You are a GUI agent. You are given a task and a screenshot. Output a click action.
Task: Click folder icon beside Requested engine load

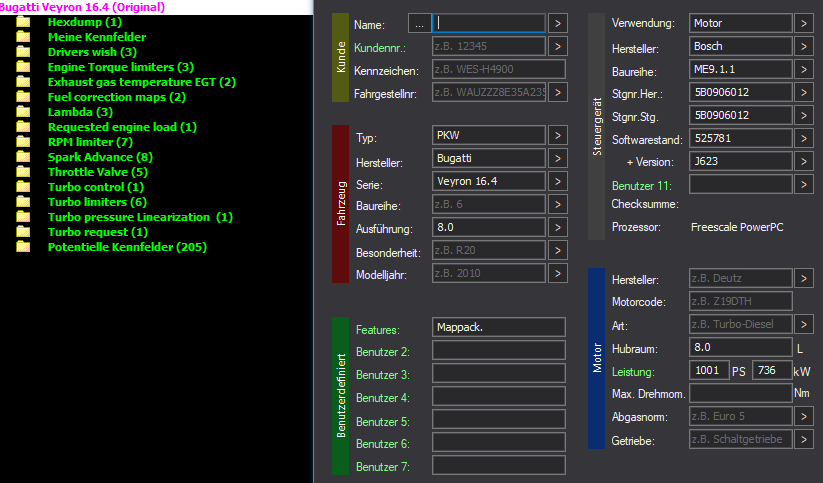[x=23, y=127]
